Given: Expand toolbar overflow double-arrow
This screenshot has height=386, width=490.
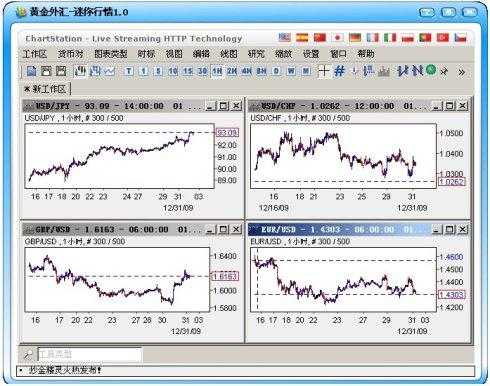Looking at the screenshot, I should (462, 72).
